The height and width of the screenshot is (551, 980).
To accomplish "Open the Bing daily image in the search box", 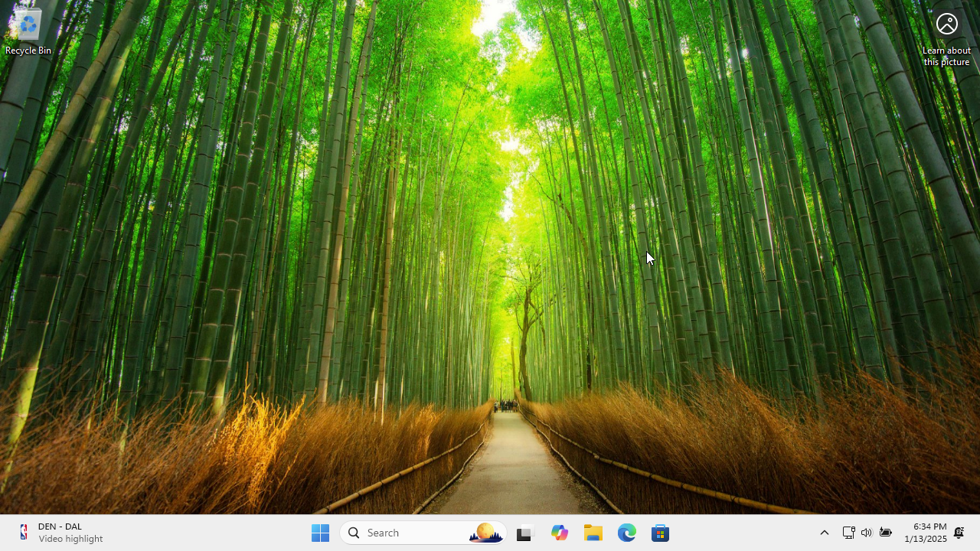I will click(x=485, y=532).
